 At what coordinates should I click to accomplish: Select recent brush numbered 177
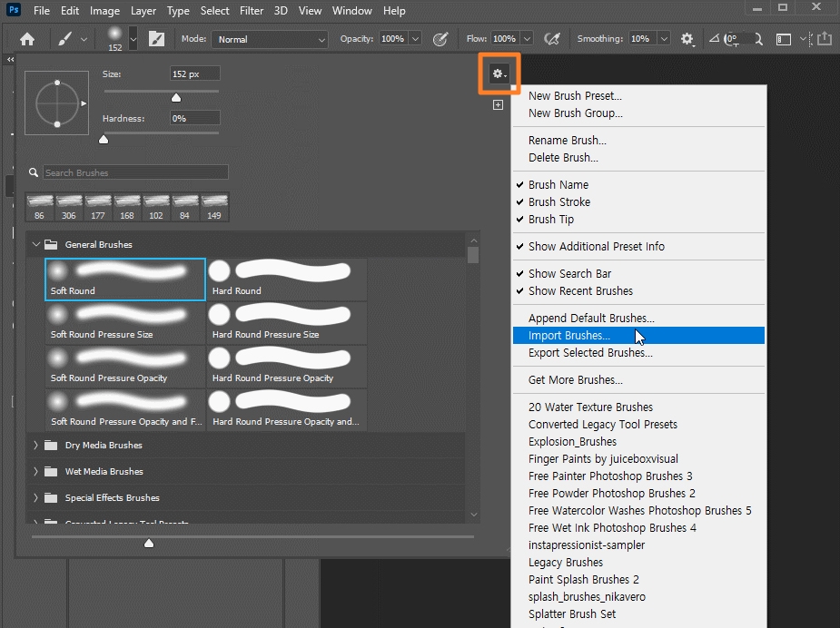(97, 207)
